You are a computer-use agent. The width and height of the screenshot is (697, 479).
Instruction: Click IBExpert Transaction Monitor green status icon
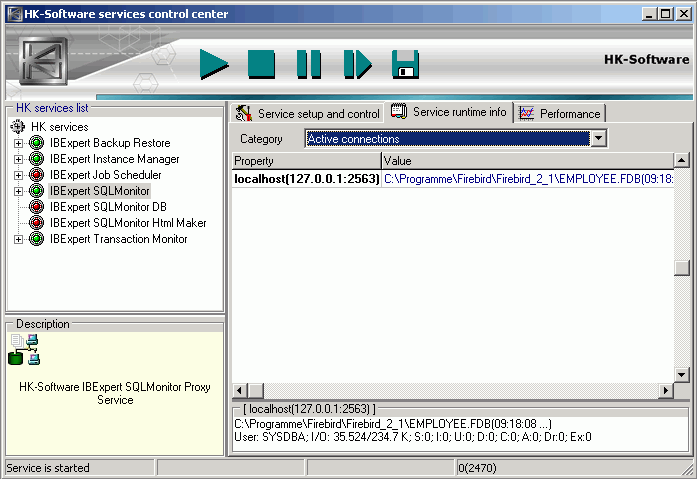click(36, 239)
